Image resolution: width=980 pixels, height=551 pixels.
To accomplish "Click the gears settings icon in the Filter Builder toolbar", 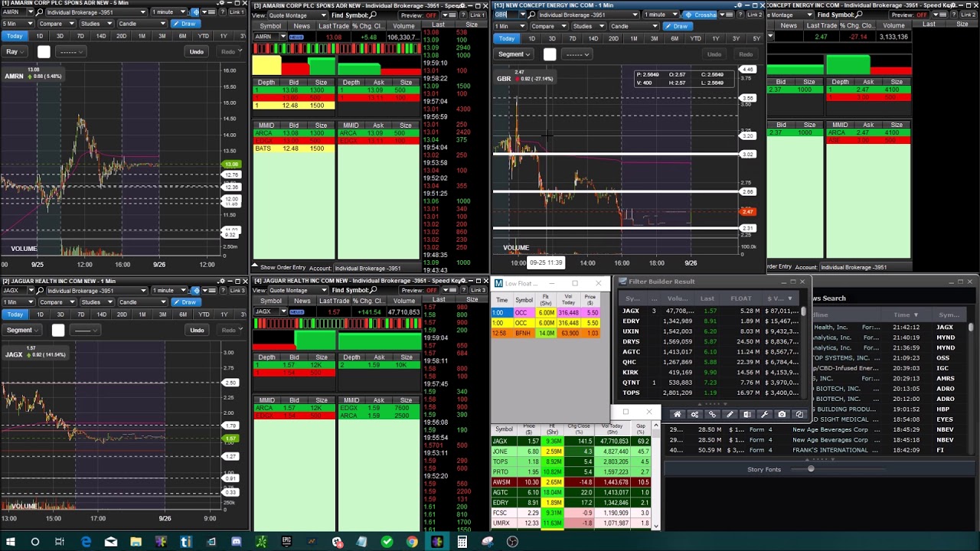I will pyautogui.click(x=694, y=415).
